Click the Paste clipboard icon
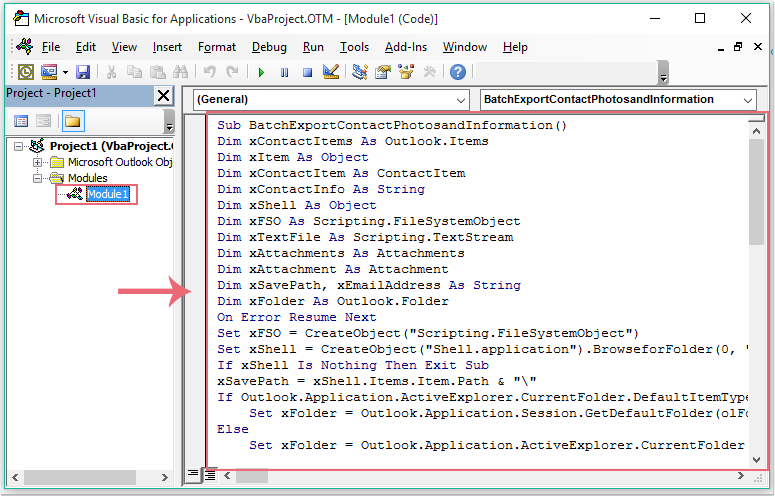Image resolution: width=775 pixels, height=496 pixels. [157, 72]
